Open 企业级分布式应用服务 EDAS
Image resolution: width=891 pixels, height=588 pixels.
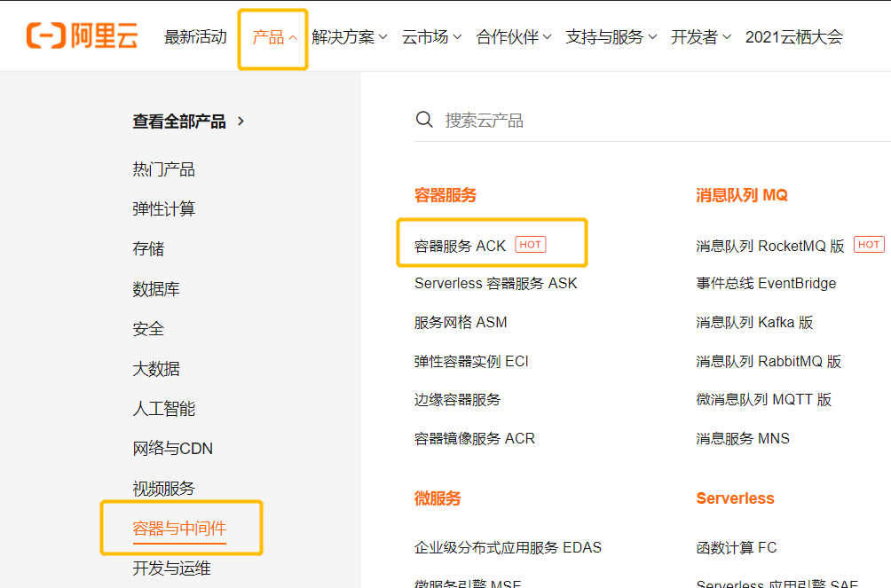(x=508, y=548)
